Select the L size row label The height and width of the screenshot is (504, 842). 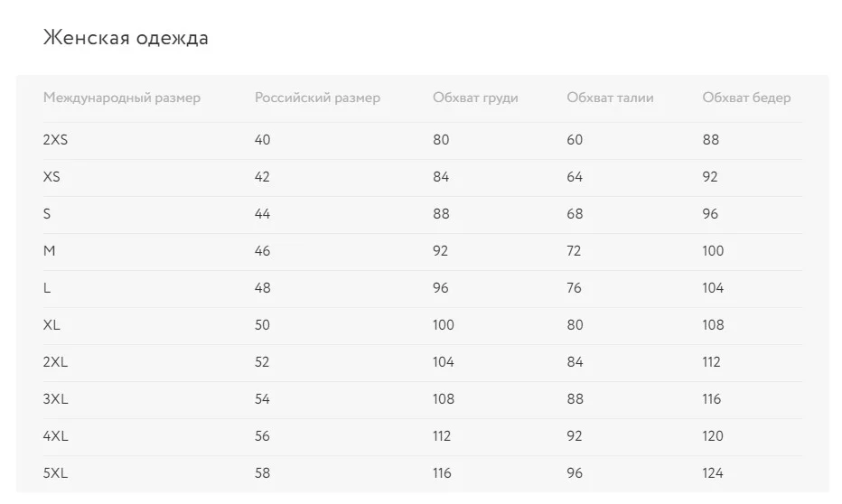(x=47, y=288)
